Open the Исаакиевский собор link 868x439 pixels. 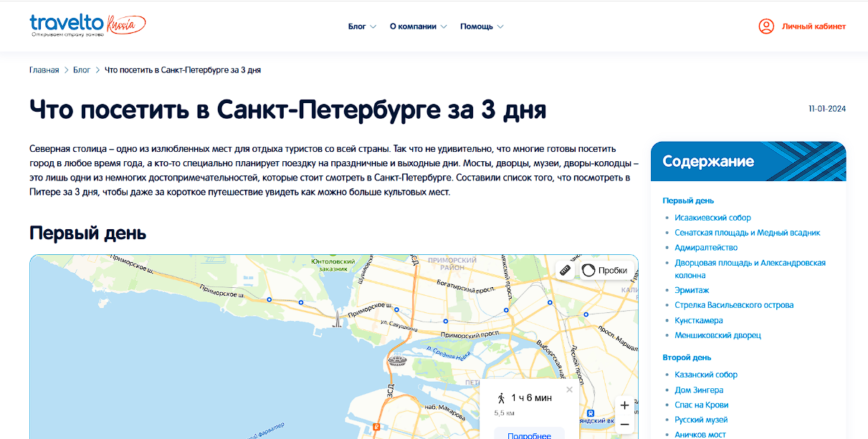(x=712, y=217)
